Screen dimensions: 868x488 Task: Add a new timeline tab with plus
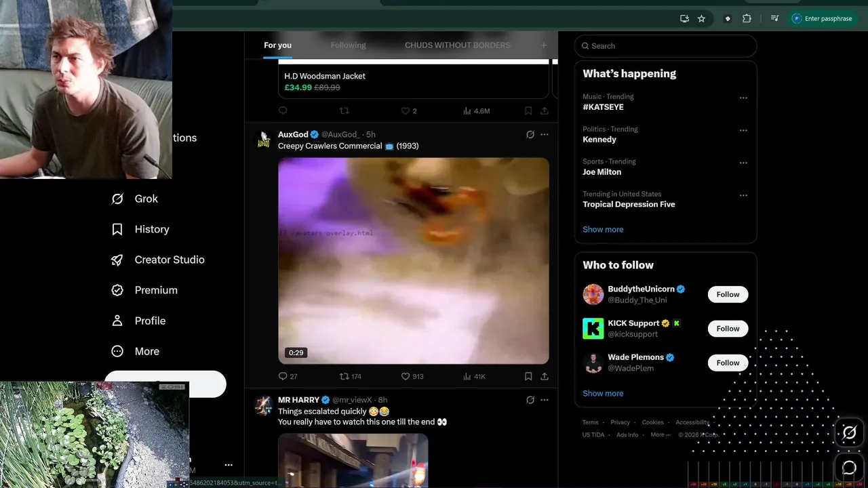(x=543, y=45)
